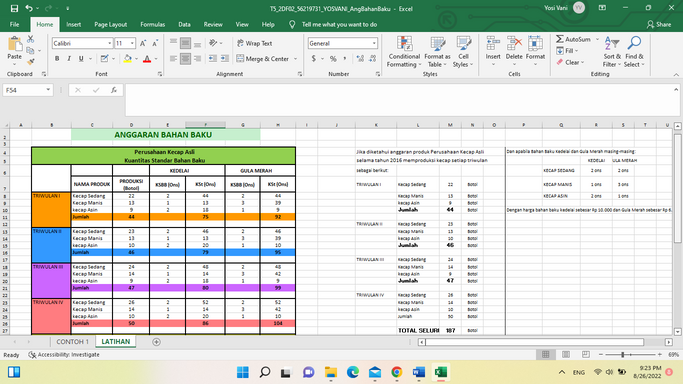This screenshot has height=384, width=683.
Task: Open the font size dropdown
Action: tap(132, 43)
